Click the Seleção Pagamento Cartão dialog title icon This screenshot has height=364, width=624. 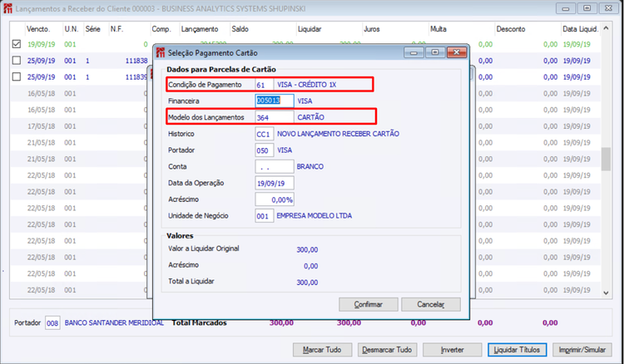[x=161, y=53]
